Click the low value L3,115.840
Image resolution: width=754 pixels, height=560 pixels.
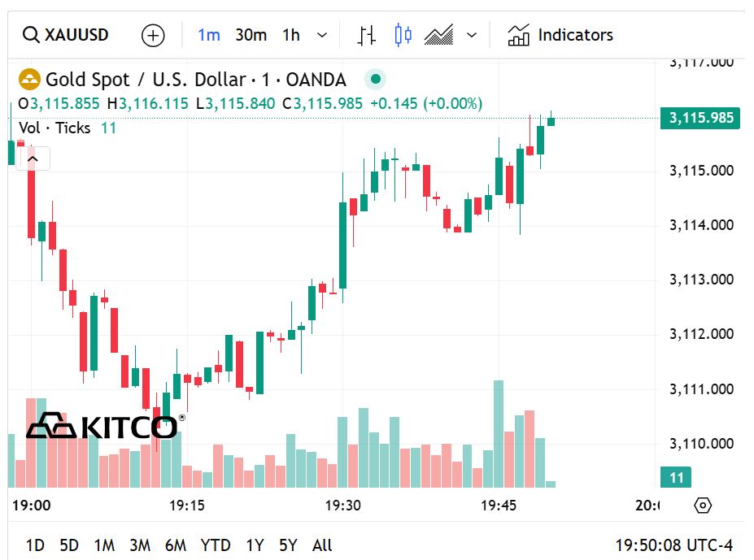(236, 103)
